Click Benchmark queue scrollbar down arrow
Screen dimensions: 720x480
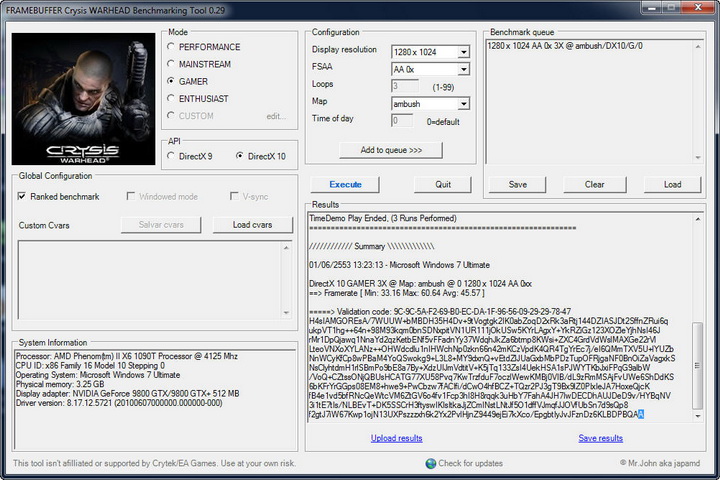pos(698,158)
